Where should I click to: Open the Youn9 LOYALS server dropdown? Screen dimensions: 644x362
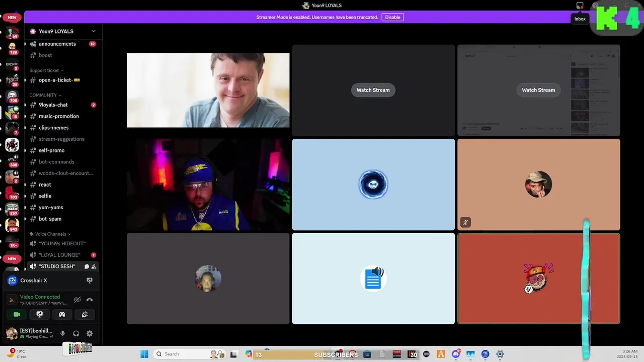(x=62, y=31)
